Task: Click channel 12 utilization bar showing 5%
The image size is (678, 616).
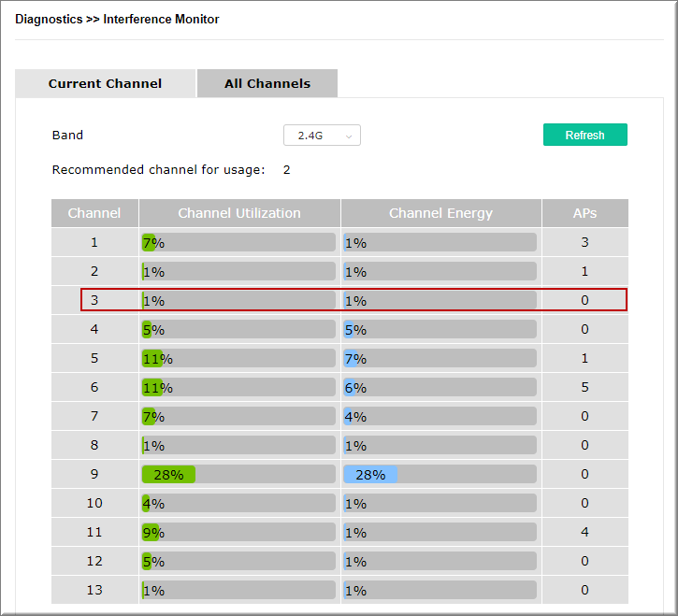Action: coord(238,561)
